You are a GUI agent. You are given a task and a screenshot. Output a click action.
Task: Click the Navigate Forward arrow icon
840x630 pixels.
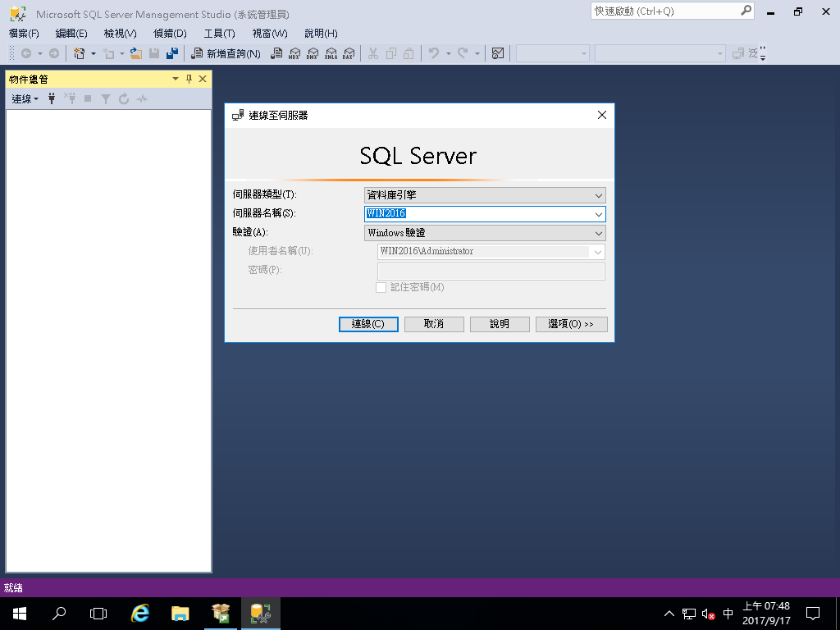54,53
